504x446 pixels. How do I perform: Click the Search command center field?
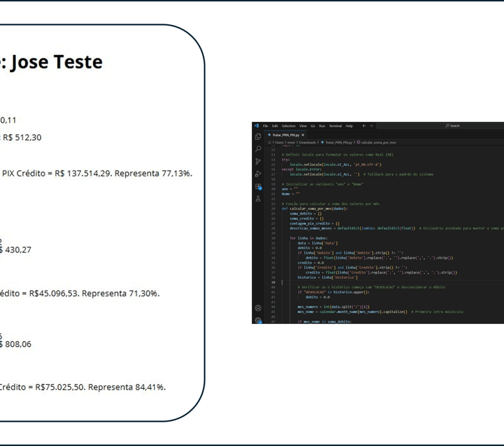tap(453, 126)
